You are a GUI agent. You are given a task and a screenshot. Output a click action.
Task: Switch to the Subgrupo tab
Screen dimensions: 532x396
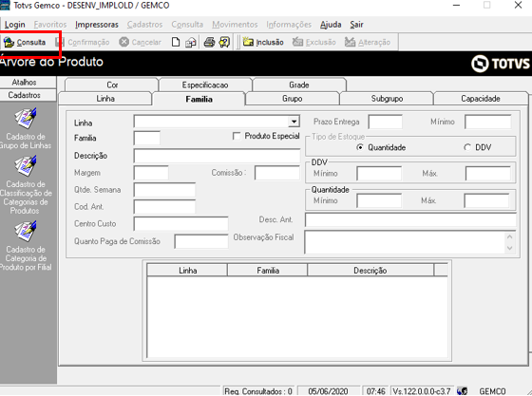pyautogui.click(x=387, y=99)
